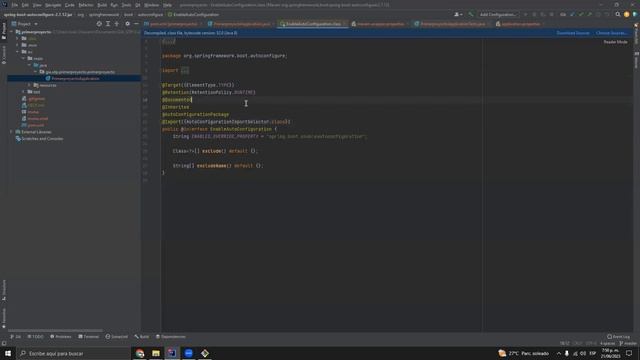Open the Build tool window at bottom
This screenshot has width=640, height=360.
click(x=142, y=337)
